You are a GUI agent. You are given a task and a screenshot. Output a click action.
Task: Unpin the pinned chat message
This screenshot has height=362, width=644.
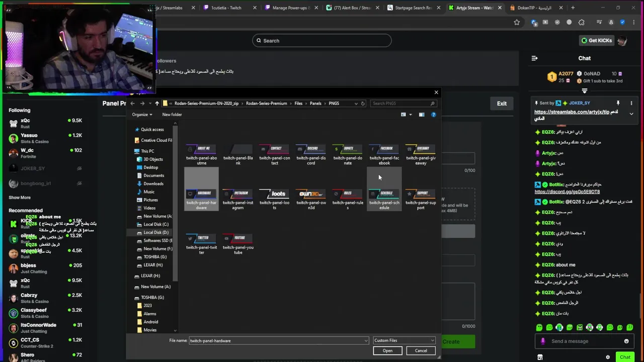618,103
